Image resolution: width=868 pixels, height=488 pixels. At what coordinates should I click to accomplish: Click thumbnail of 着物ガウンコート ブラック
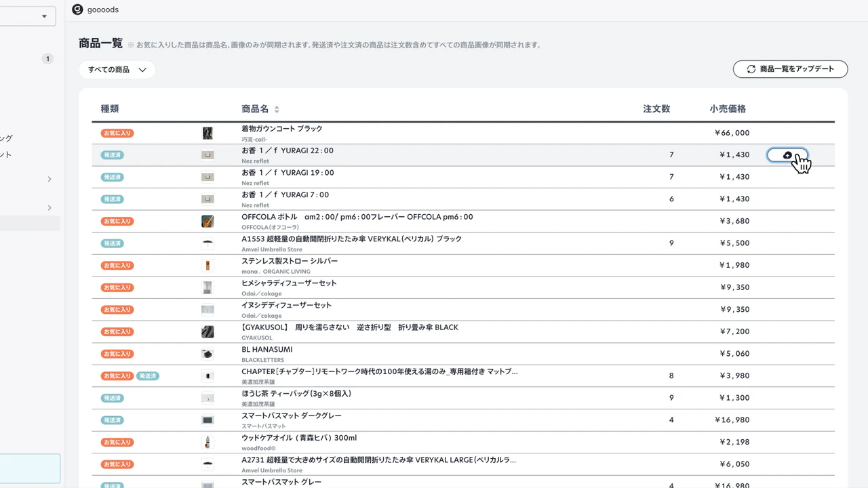tap(208, 133)
